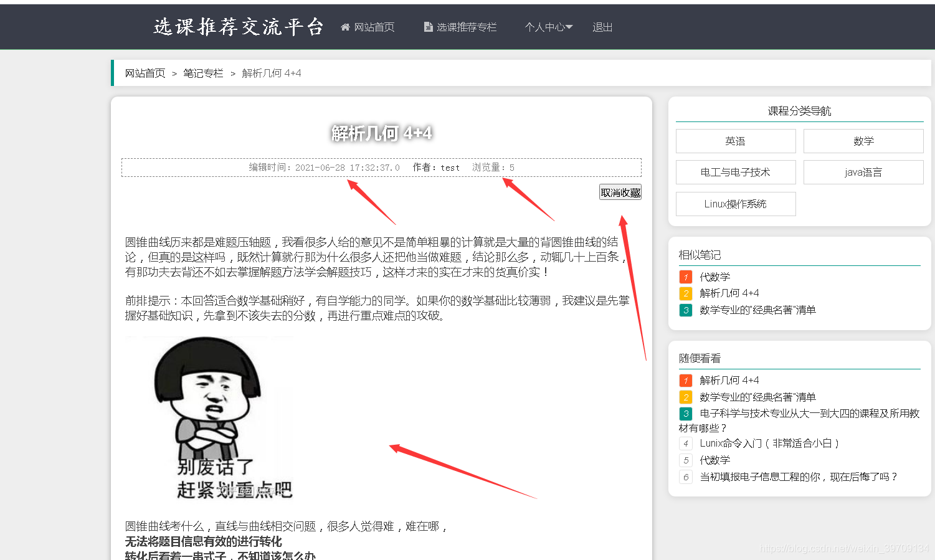The width and height of the screenshot is (935, 560).
Task: Click the paragraph starting 前排提示
Action: click(377, 308)
